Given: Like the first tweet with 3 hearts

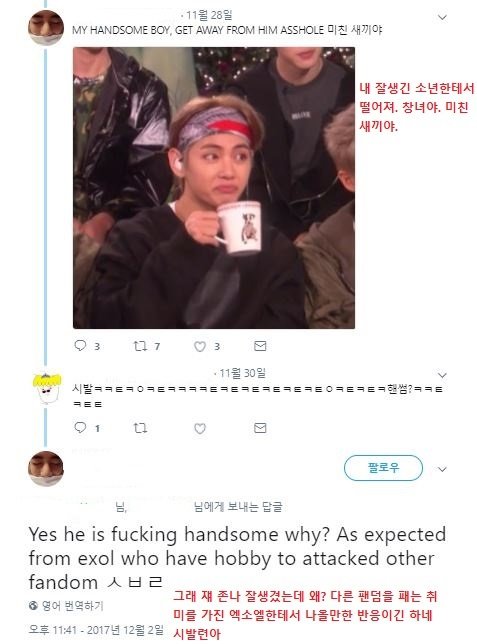Looking at the screenshot, I should 200,347.
